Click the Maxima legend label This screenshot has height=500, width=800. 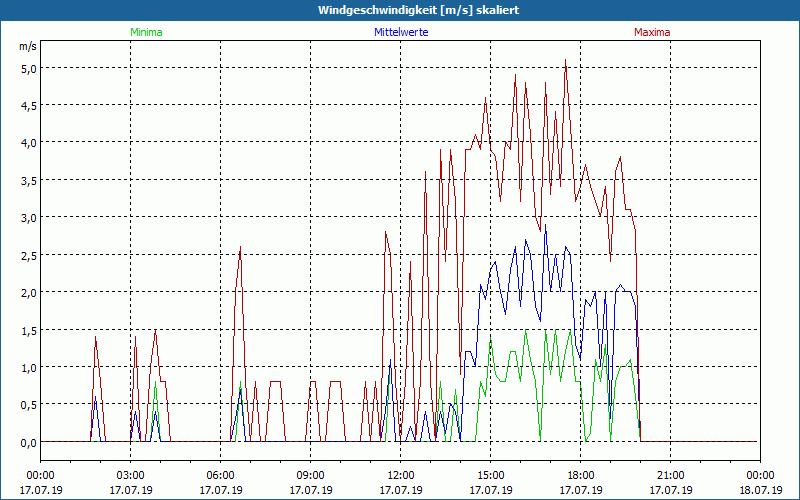click(652, 32)
